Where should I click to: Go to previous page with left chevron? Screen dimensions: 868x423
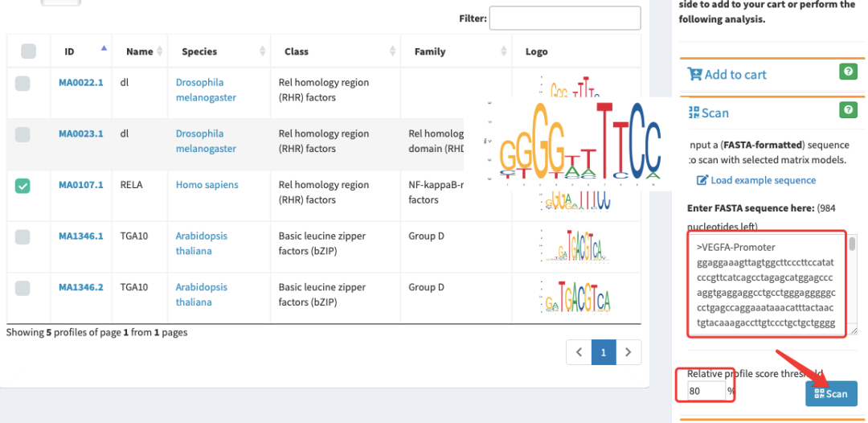[x=579, y=351]
